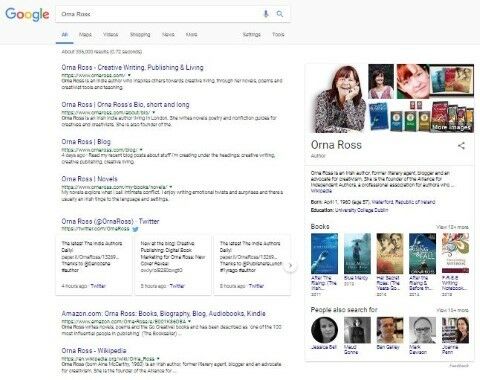Click View 15+ more beside People also search for

click(452, 310)
